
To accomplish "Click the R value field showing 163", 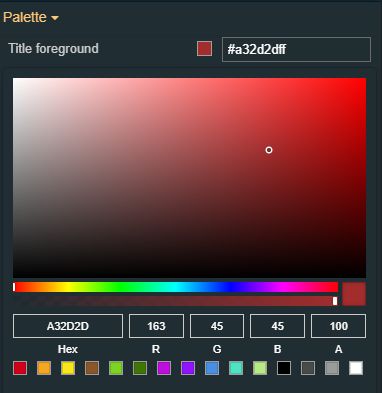I will (x=156, y=326).
